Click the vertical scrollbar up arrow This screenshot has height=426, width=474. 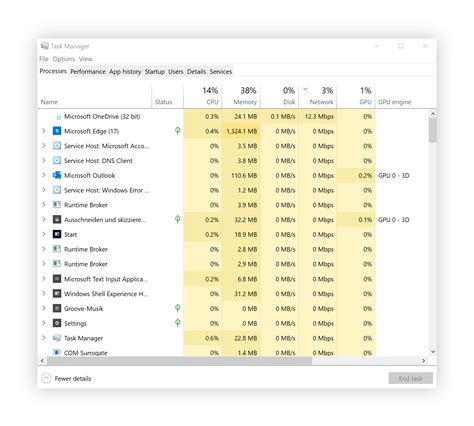(433, 114)
